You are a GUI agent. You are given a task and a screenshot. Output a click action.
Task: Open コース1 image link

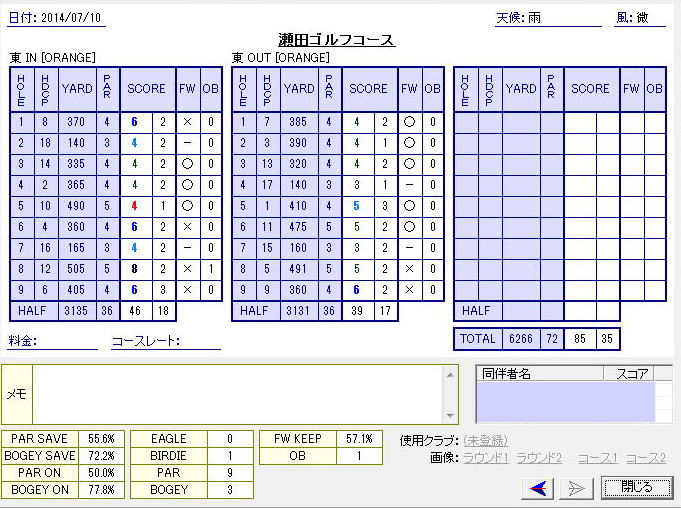[598, 458]
